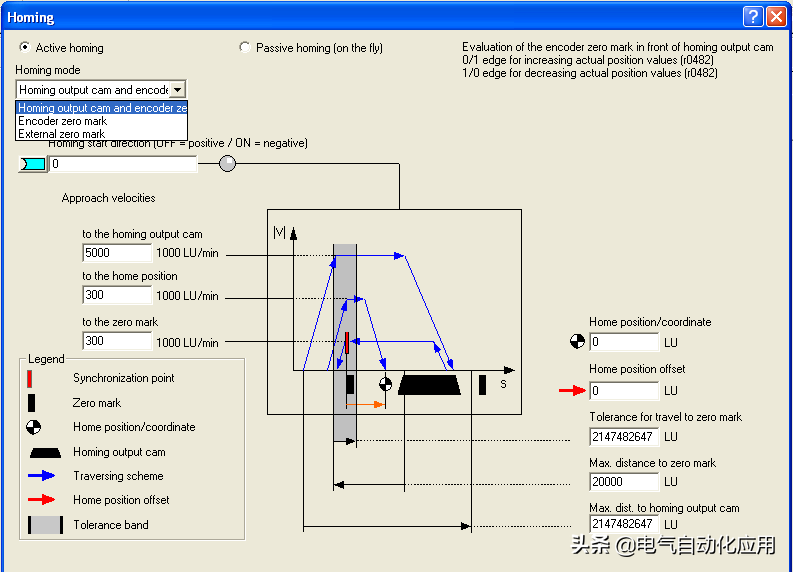This screenshot has height=572, width=793.
Task: Click the 'Legend' group title
Action: 46,359
